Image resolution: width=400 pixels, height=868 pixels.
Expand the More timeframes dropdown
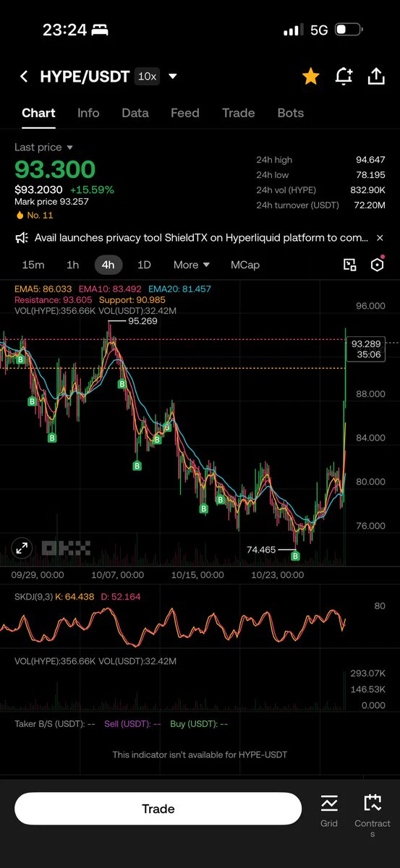192,265
